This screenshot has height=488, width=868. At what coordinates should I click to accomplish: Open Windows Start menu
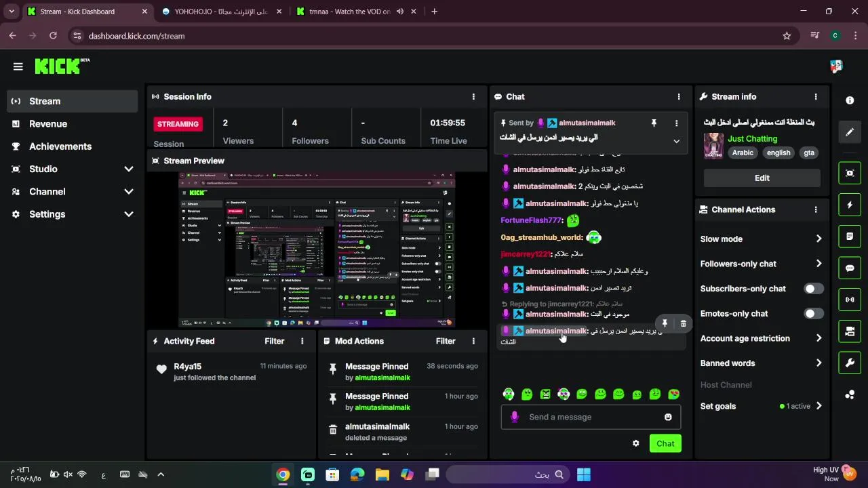point(584,474)
